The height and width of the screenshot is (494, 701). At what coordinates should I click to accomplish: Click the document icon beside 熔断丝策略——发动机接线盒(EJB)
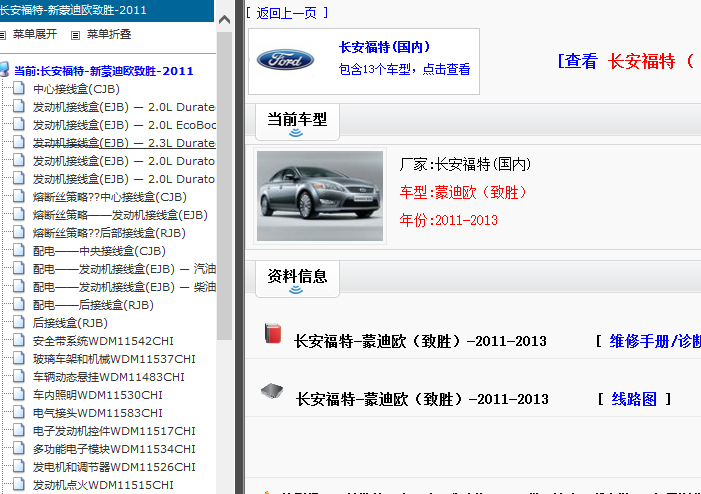18,214
